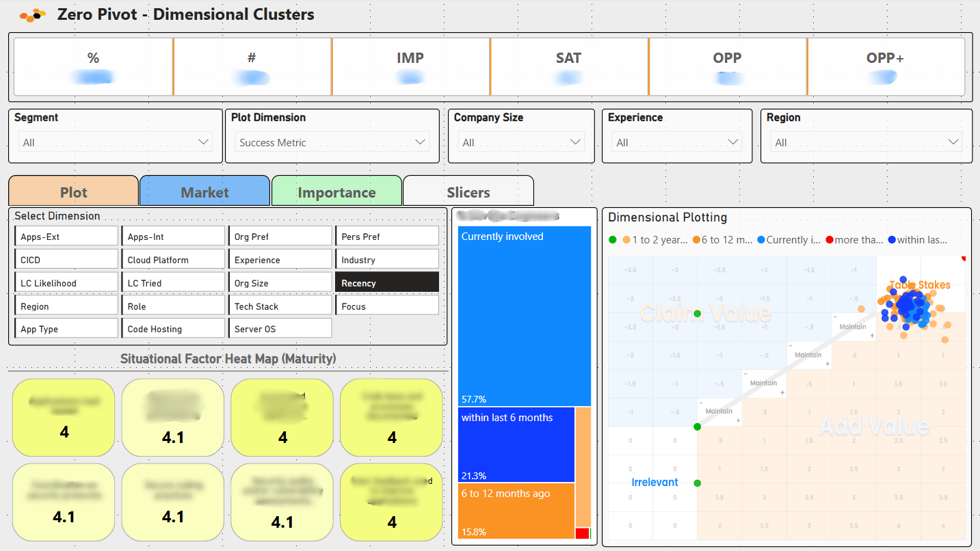Click the dark blue 'within las...' legend dot
This screenshot has width=980, height=551.
pos(892,240)
